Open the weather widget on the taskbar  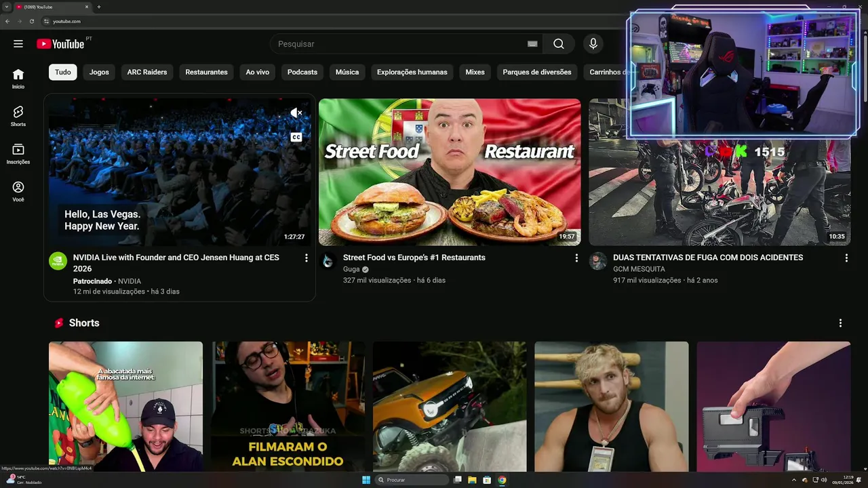click(x=24, y=480)
